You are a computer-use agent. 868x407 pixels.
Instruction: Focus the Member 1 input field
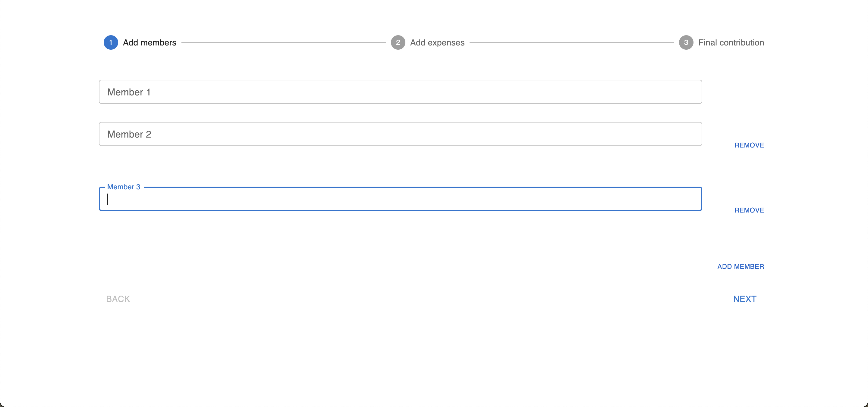point(400,92)
